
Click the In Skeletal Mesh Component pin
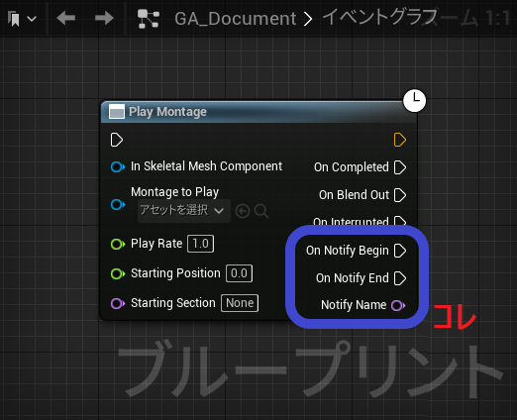118,166
